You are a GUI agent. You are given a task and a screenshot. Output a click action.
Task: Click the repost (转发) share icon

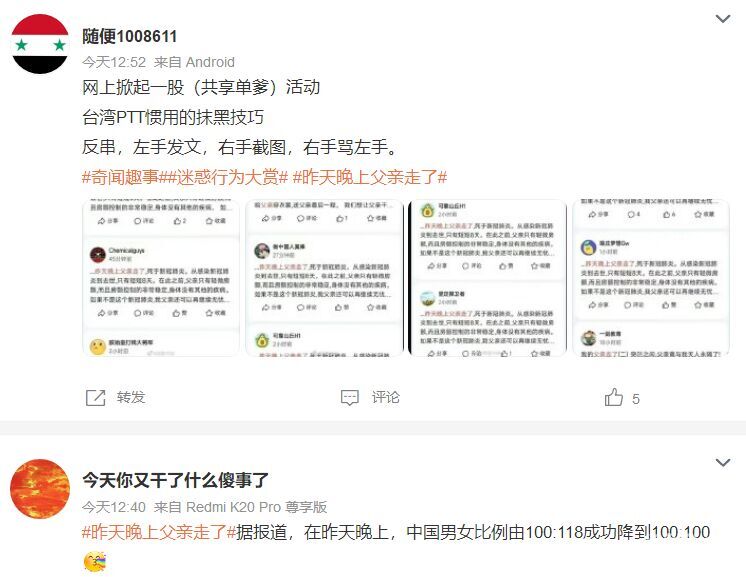click(x=95, y=398)
